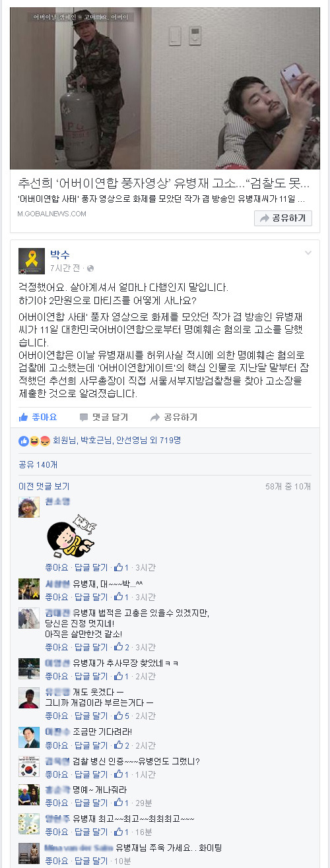Like the 유병재 최고 comment
The height and width of the screenshot is (868, 330).
(56, 832)
